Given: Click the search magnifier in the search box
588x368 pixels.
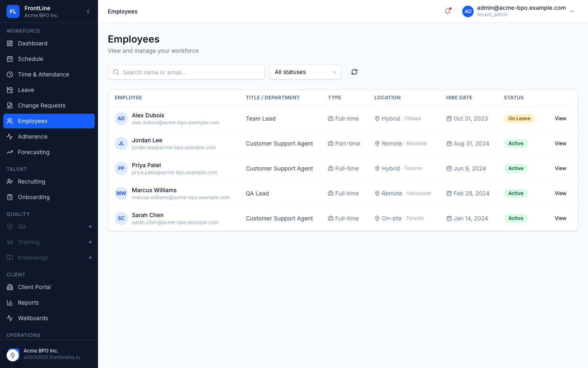Looking at the screenshot, I should tap(116, 72).
